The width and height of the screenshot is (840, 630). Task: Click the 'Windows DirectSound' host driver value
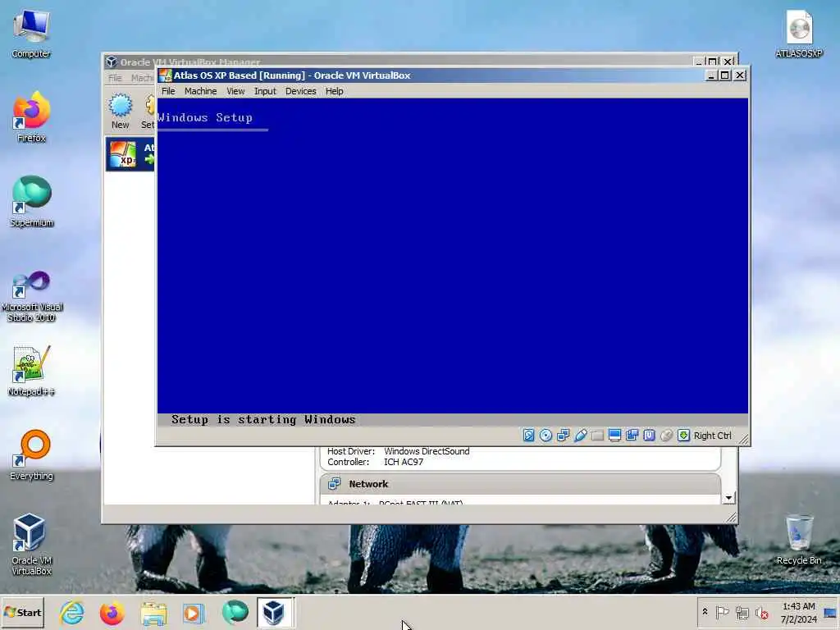point(427,451)
